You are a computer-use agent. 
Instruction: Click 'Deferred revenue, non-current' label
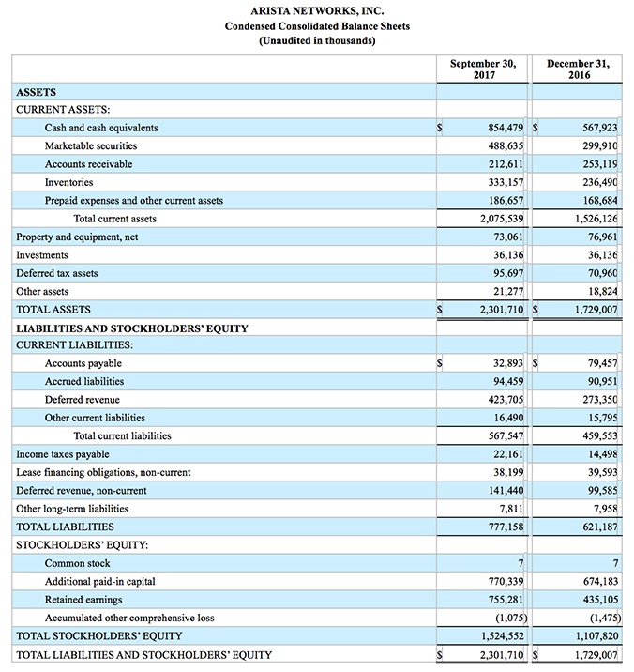82,491
